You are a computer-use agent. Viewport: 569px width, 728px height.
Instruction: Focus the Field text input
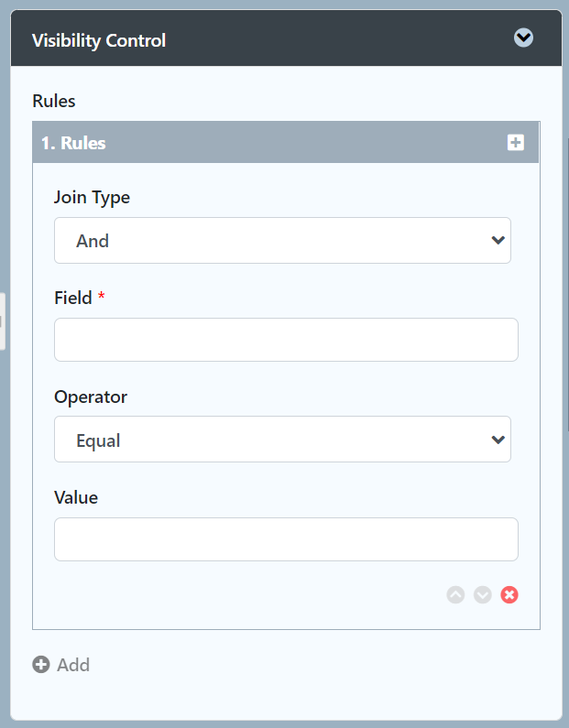286,340
